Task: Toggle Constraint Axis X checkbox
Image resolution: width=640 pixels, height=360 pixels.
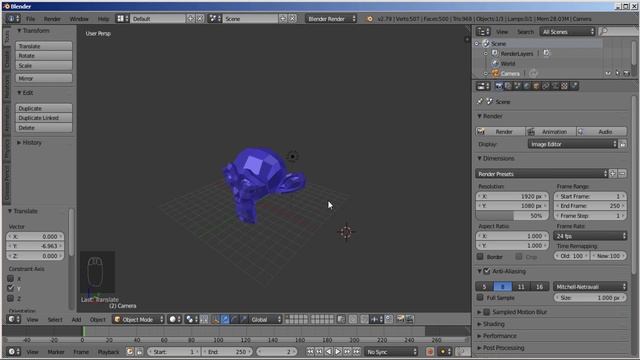Action: (11, 279)
